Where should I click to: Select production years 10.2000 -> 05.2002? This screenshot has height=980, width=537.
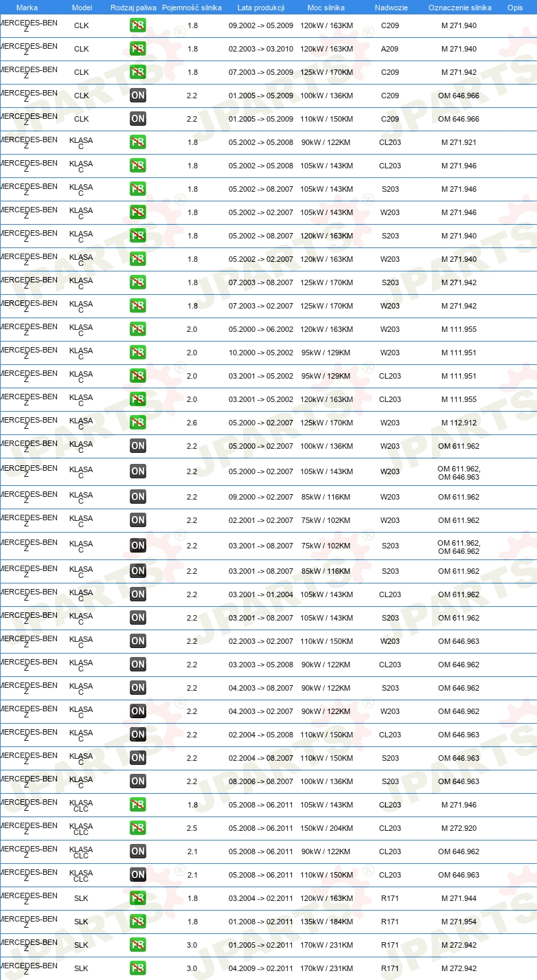pos(261,353)
